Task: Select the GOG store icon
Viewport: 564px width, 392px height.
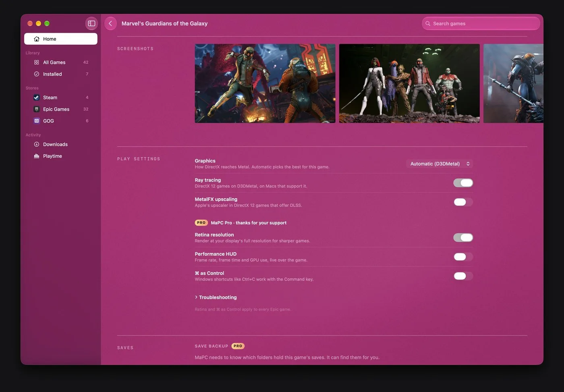Action: (x=37, y=121)
